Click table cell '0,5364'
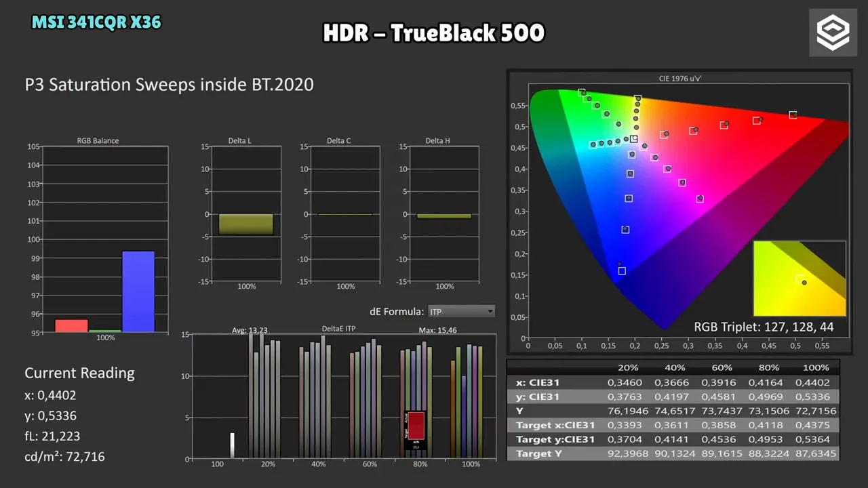 [x=813, y=439]
